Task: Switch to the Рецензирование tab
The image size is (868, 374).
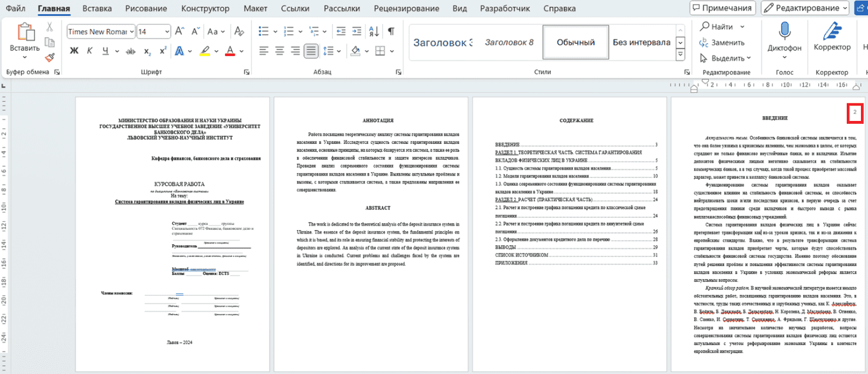Action: pos(406,9)
